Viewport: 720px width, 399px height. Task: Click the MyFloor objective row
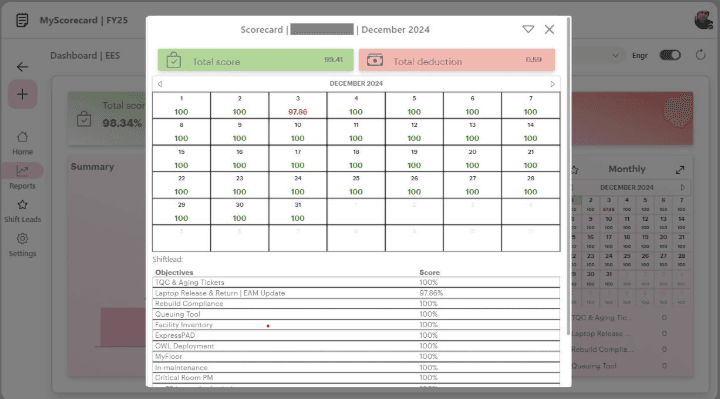click(356, 356)
